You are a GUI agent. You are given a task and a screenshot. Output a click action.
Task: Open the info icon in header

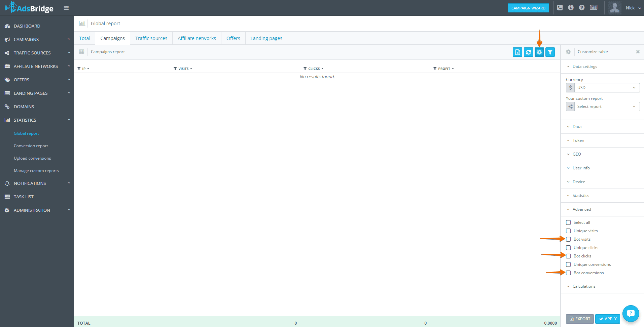tap(571, 7)
